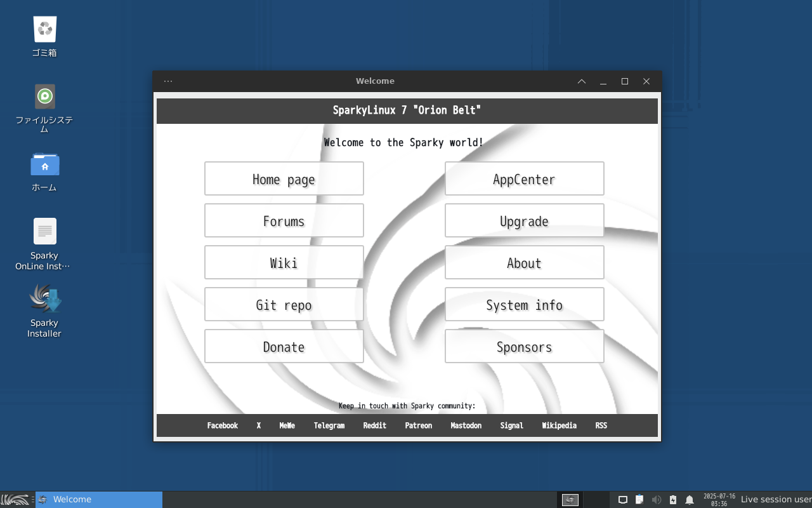Open the Facebook community link
The image size is (812, 508).
223,425
